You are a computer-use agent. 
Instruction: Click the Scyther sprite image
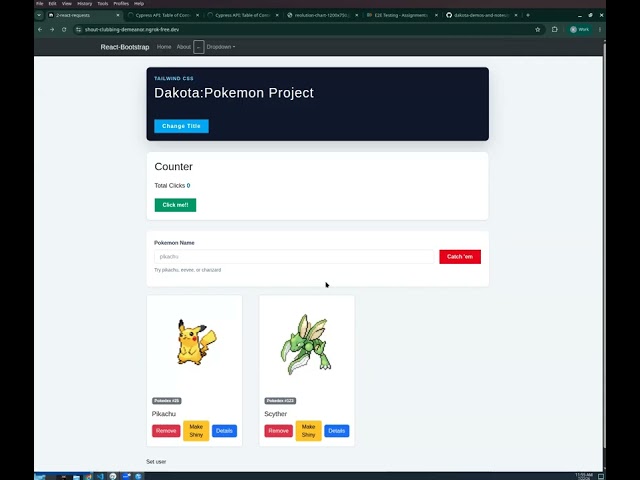tap(306, 344)
